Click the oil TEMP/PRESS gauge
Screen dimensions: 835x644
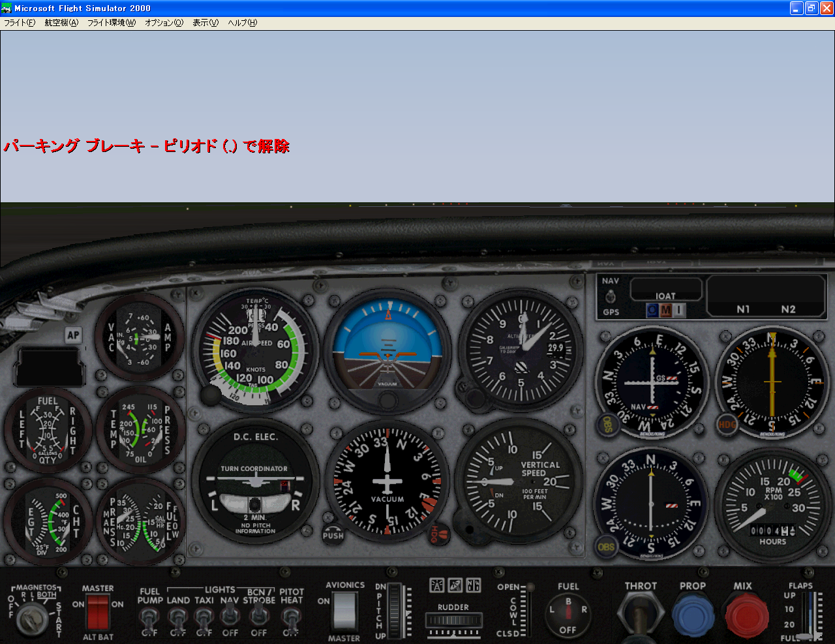coord(140,429)
